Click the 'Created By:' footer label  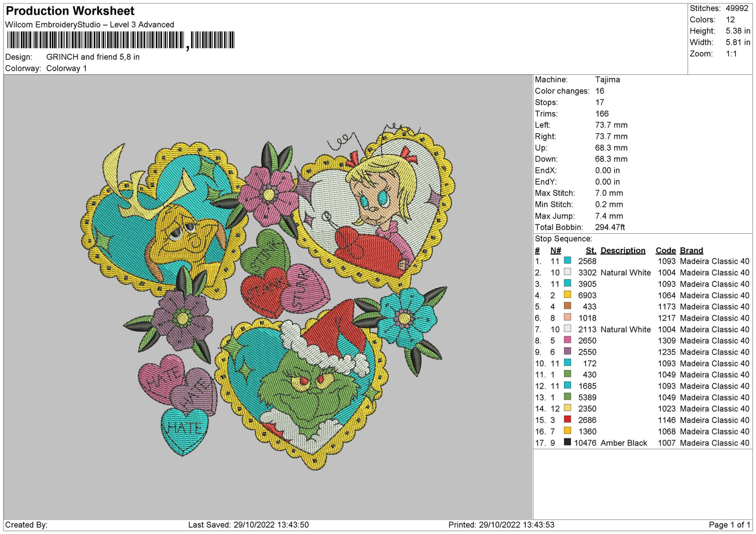coord(26,525)
